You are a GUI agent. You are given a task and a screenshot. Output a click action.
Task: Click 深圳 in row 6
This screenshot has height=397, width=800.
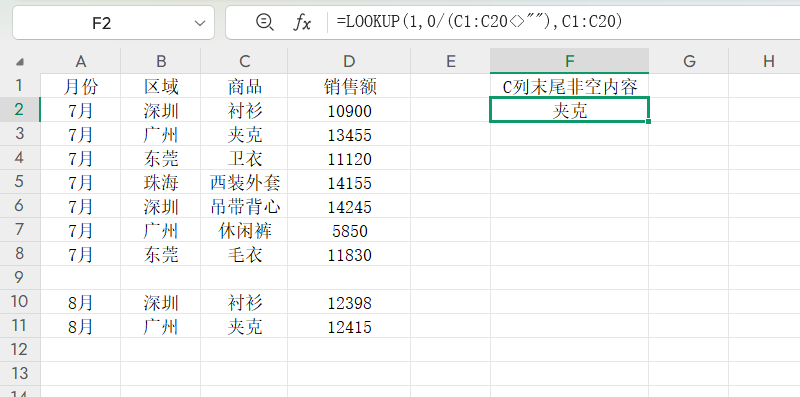(161, 206)
